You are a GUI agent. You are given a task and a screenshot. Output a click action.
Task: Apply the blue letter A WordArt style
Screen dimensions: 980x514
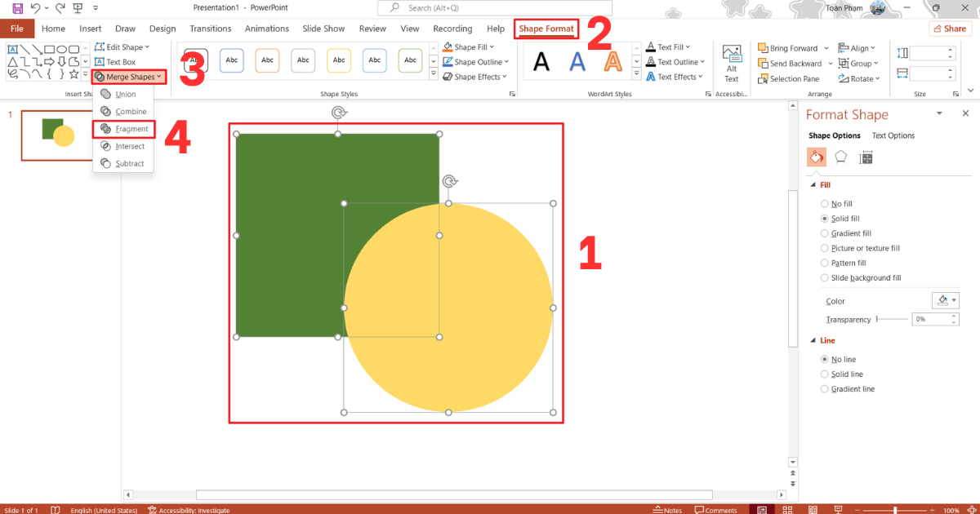click(577, 61)
